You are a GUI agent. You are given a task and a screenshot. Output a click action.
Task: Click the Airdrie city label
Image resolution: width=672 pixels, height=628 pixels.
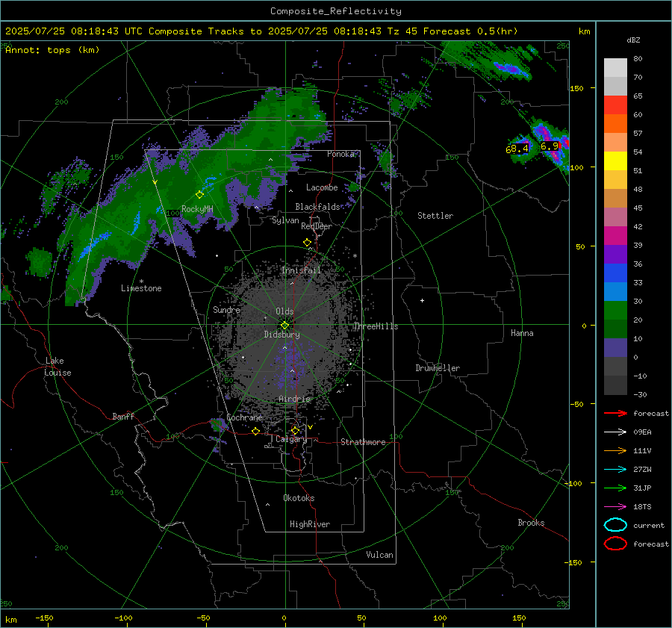(294, 399)
